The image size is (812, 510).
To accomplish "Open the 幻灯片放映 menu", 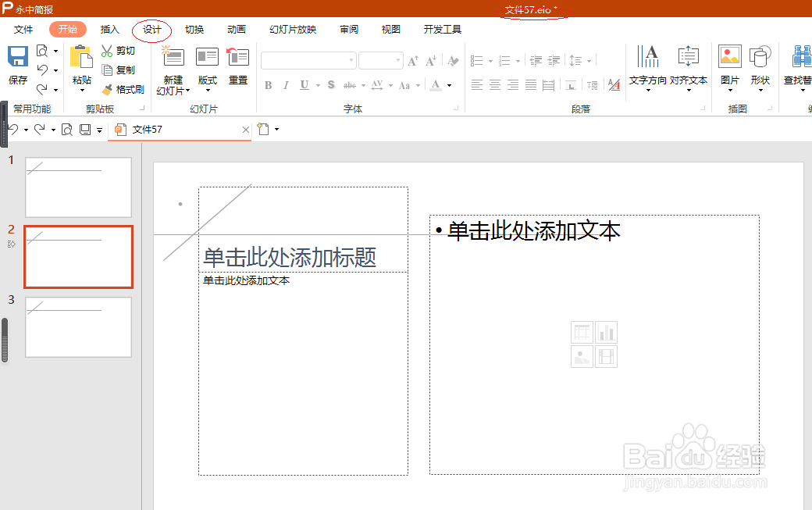I will click(x=290, y=29).
